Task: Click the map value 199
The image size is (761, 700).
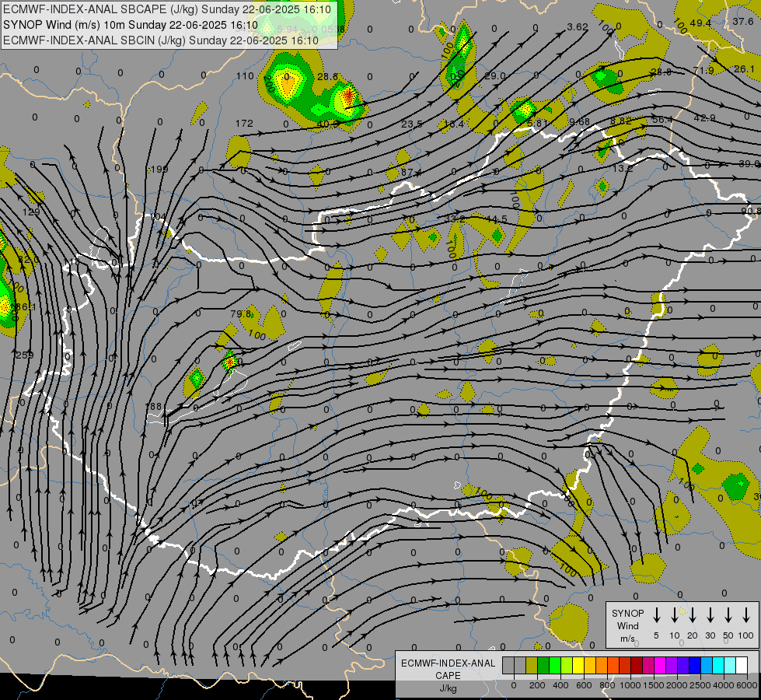Action: click(x=159, y=169)
